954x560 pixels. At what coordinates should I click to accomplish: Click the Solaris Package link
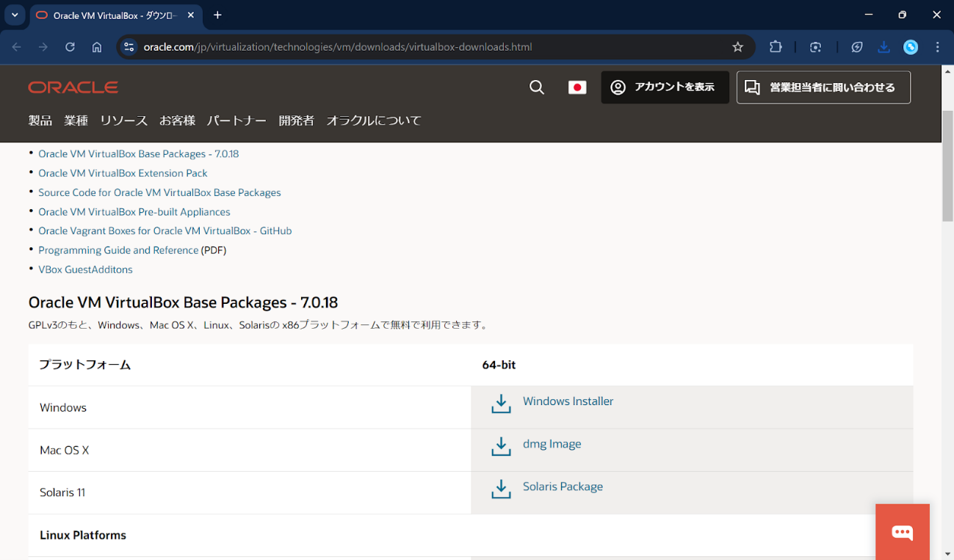coord(563,487)
